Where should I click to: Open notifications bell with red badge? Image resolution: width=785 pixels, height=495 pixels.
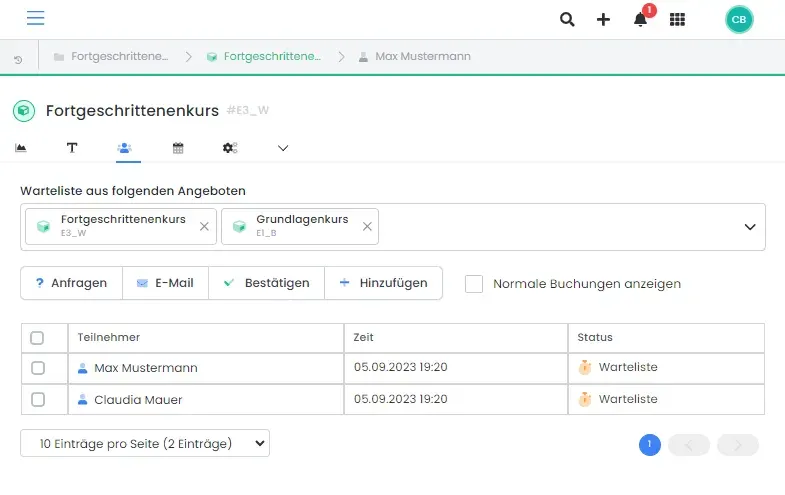coord(640,19)
